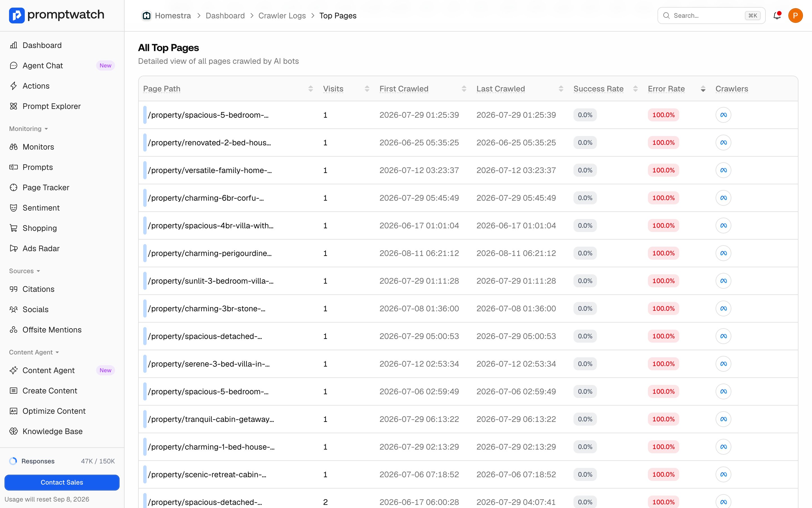Focus the Search input field
The height and width of the screenshot is (508, 812).
[711, 16]
